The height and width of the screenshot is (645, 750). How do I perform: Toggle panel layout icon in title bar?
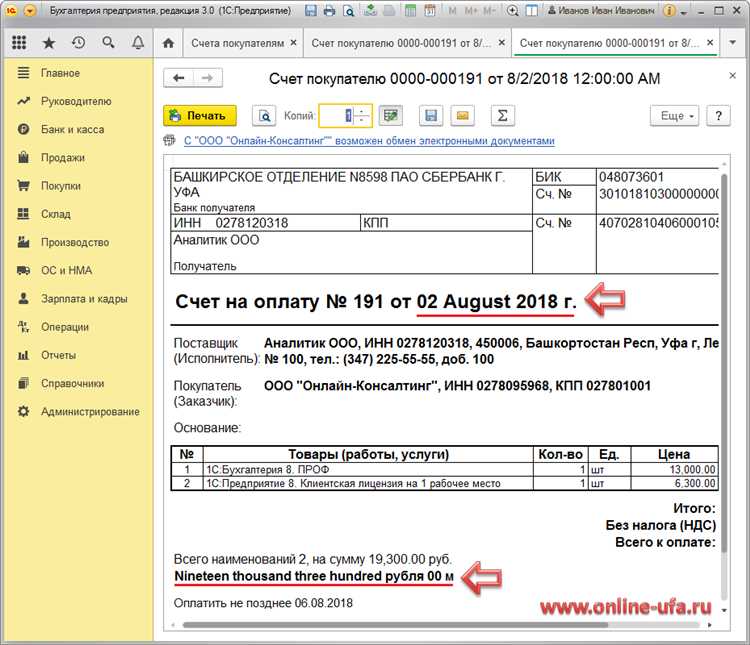click(531, 10)
